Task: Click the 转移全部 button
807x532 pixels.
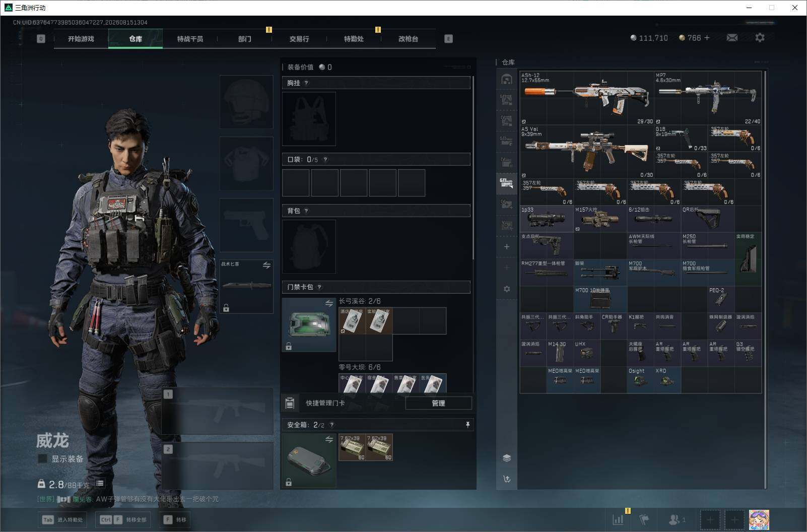Action: click(x=123, y=519)
